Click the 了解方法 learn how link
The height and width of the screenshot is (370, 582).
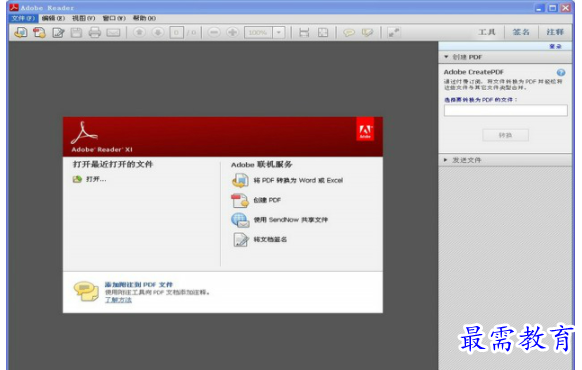[x=118, y=300]
